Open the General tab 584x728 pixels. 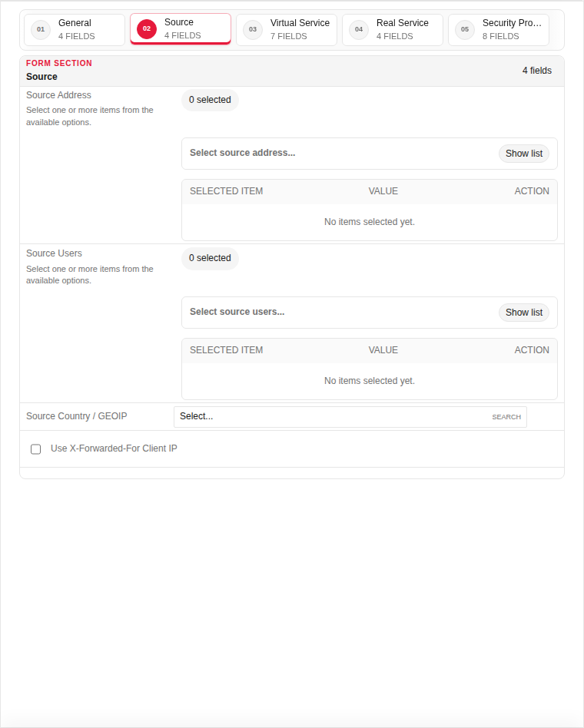[75, 30]
